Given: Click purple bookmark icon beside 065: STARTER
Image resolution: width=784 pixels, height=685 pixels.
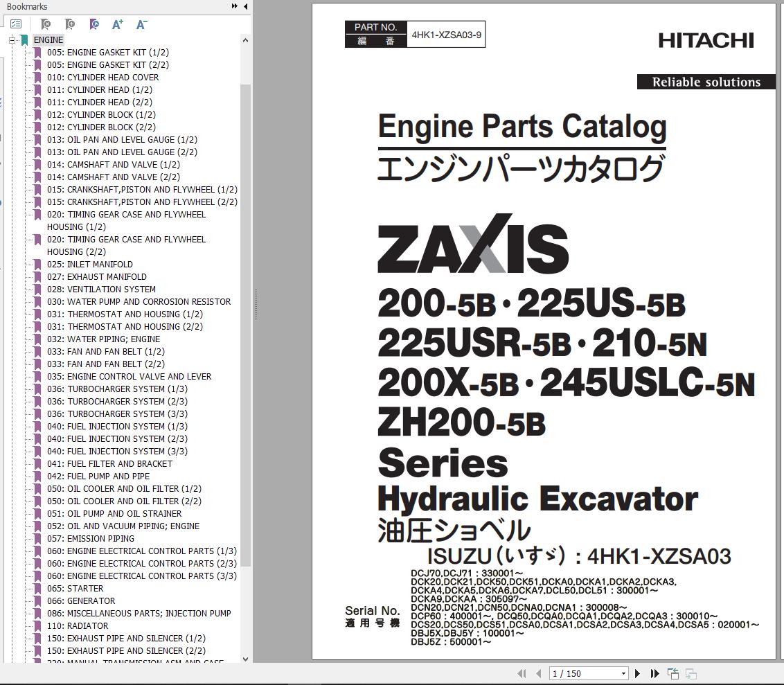Looking at the screenshot, I should 37,589.
